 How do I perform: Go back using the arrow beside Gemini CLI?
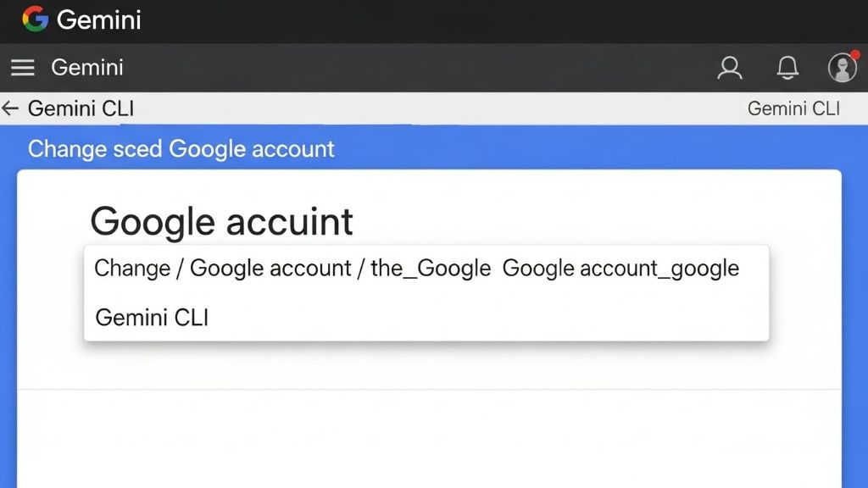pos(9,108)
